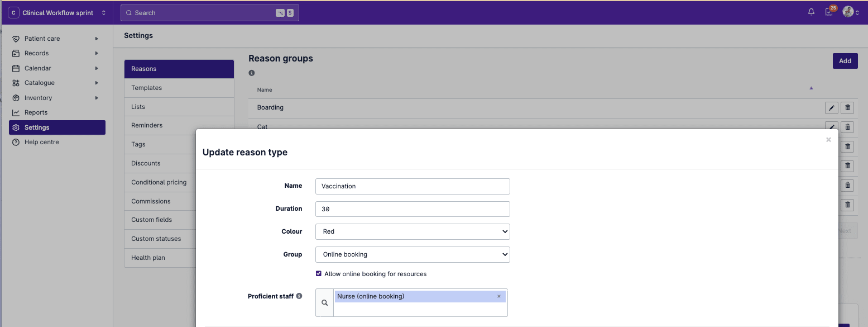Open the Colour dropdown showing Red
The width and height of the screenshot is (868, 327).
413,231
